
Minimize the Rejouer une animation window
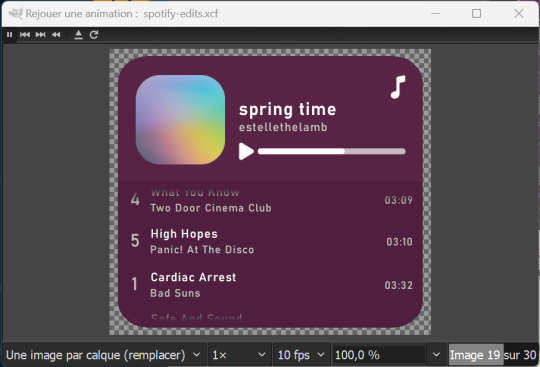coord(435,13)
